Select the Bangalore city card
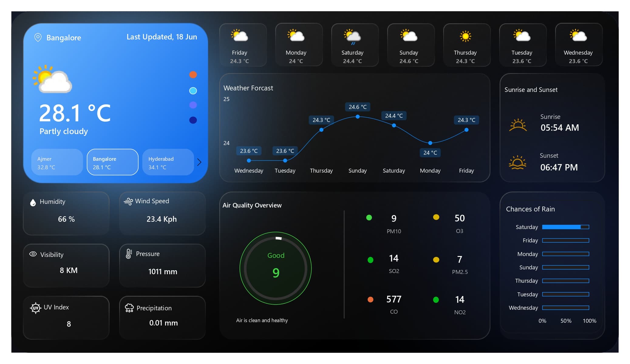This screenshot has width=630, height=364. coord(113,162)
